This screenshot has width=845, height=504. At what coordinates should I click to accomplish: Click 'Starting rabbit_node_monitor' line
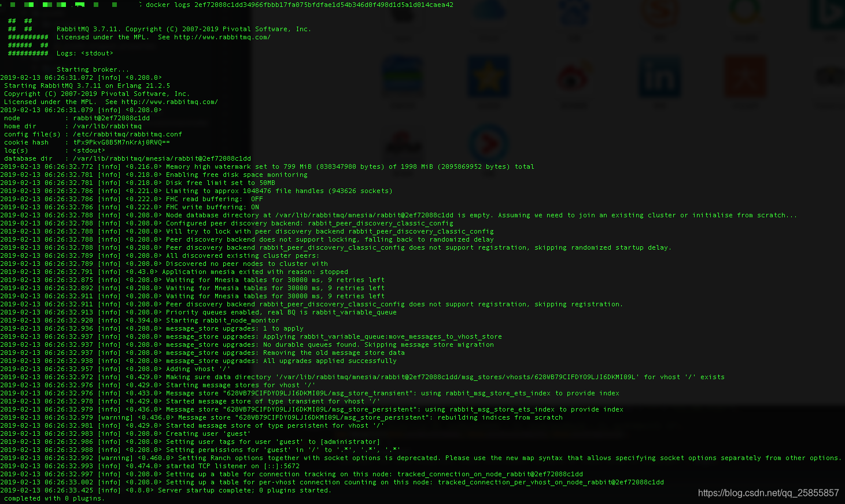tap(139, 320)
